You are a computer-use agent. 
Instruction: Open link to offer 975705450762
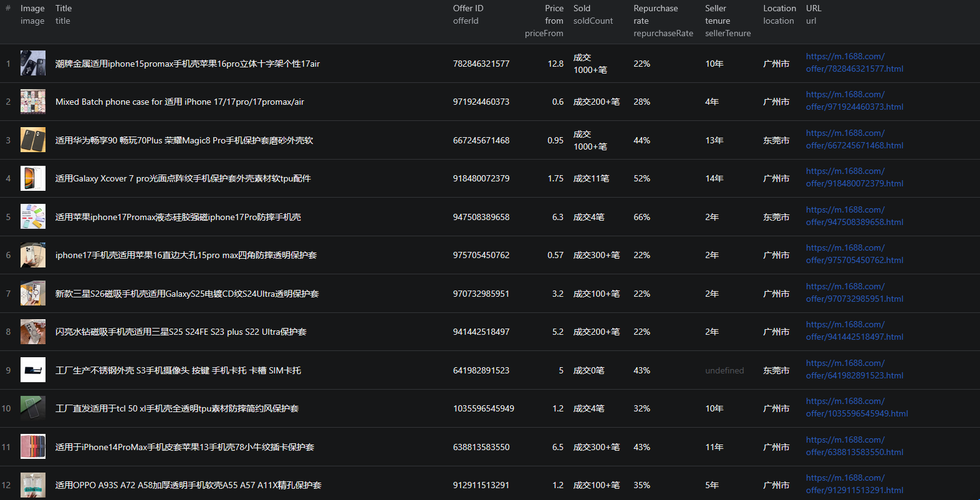point(854,254)
